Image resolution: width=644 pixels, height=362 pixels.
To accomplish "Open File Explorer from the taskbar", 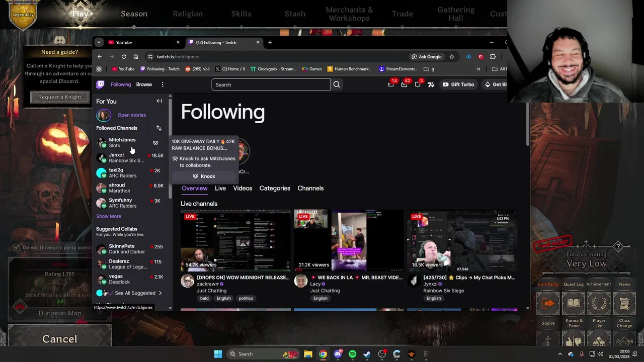I will [x=308, y=354].
